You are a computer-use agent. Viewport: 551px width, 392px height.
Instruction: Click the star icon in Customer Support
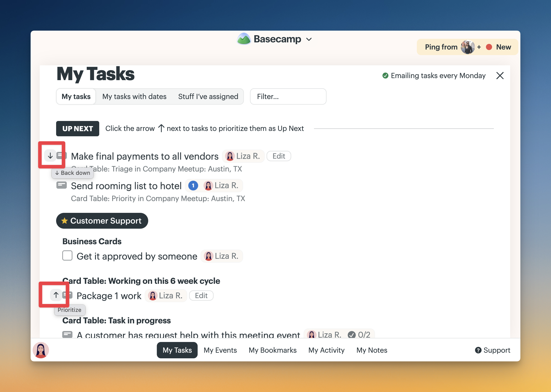(65, 220)
